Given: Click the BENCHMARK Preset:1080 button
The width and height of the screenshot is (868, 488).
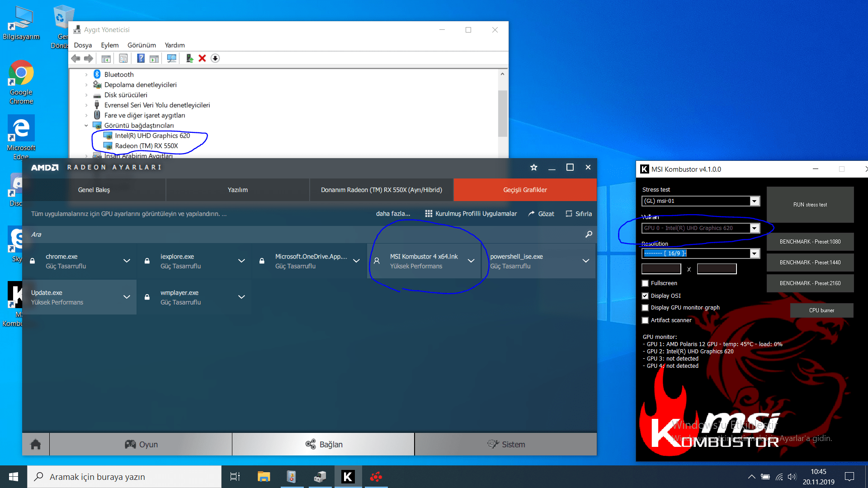Looking at the screenshot, I should (x=810, y=242).
